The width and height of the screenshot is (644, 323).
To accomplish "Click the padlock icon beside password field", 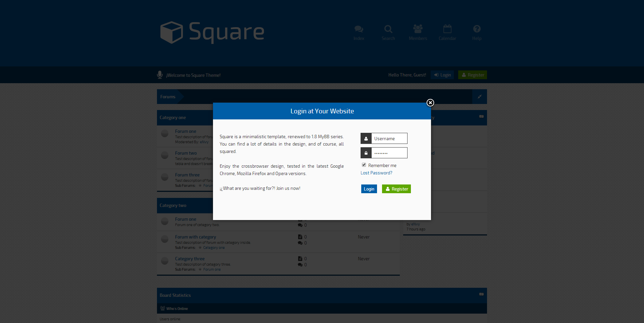I will (x=366, y=153).
